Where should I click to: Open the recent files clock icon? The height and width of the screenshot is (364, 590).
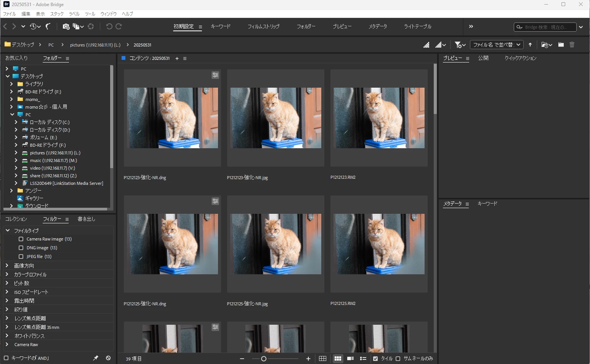35,26
